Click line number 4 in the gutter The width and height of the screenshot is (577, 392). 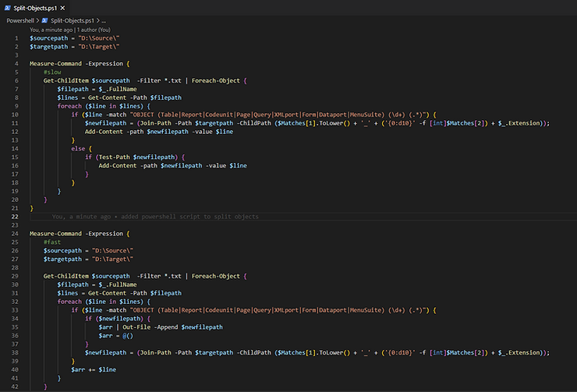point(16,64)
